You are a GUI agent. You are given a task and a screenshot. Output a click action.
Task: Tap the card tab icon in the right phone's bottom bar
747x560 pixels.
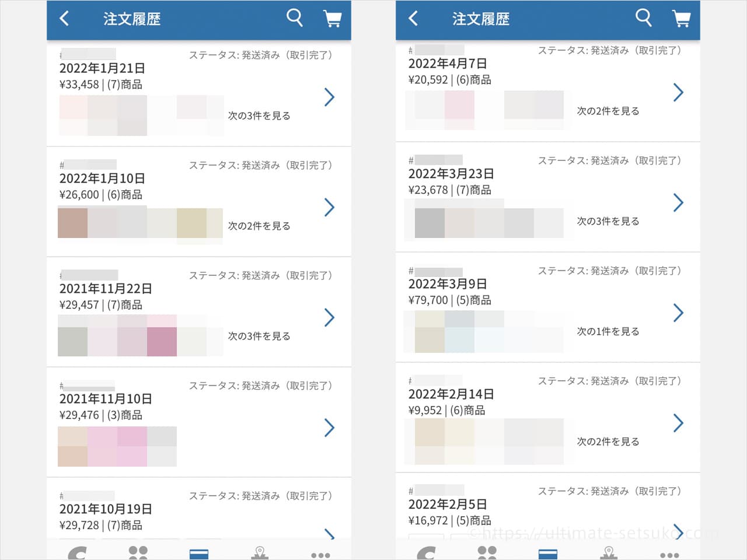(548, 554)
